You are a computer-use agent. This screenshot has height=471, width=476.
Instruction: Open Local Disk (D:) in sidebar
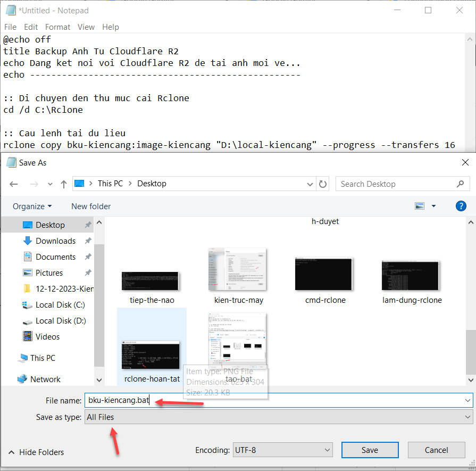pyautogui.click(x=60, y=321)
